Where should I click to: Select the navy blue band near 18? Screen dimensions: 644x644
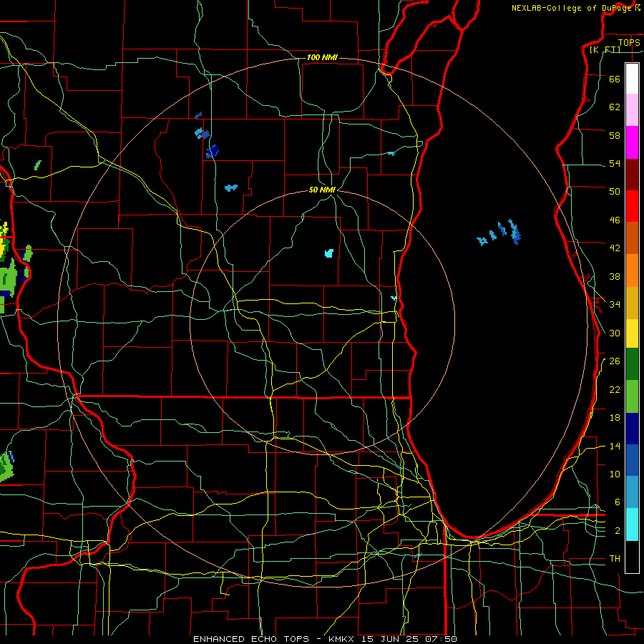632,429
